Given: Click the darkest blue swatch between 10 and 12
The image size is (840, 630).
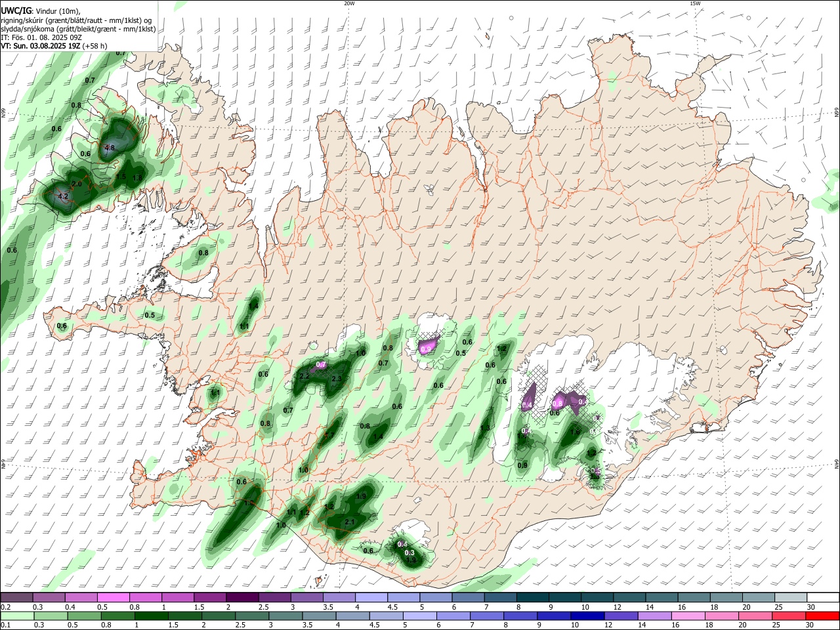Looking at the screenshot, I should (586, 616).
